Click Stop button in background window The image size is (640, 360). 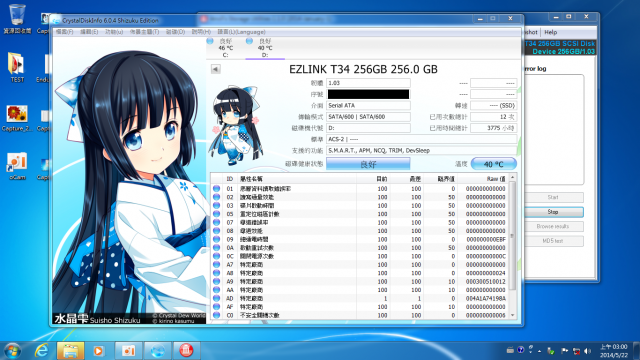(x=553, y=212)
